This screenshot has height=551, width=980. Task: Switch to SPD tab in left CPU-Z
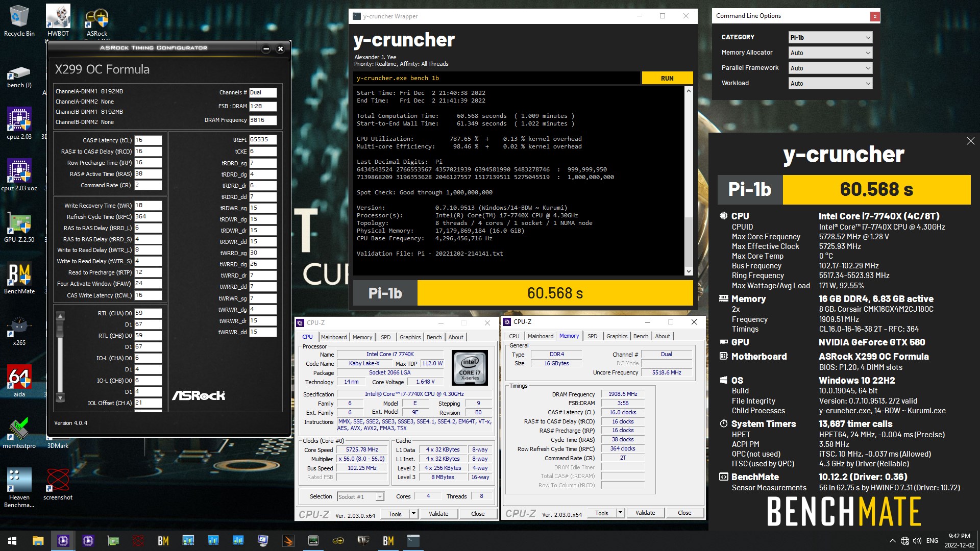386,337
